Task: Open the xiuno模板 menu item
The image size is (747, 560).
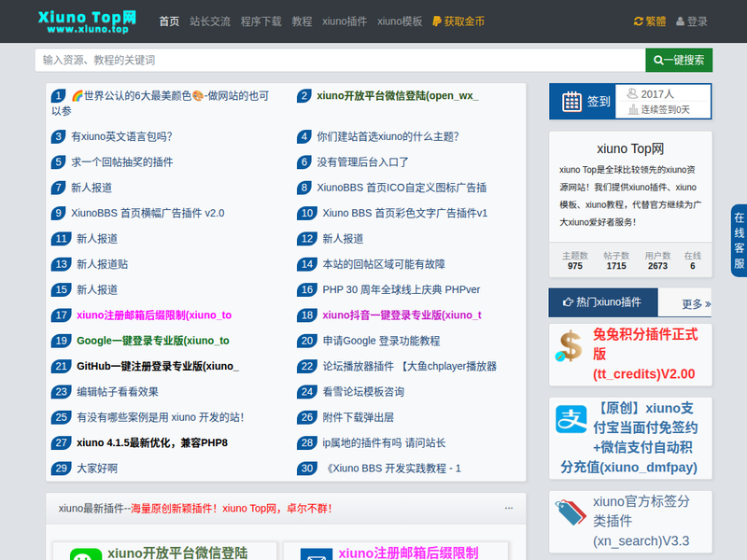Action: point(400,21)
